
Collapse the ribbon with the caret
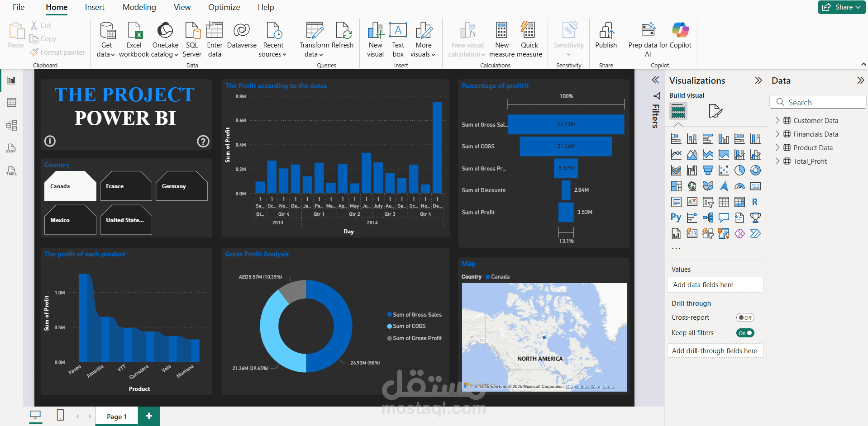point(863,65)
